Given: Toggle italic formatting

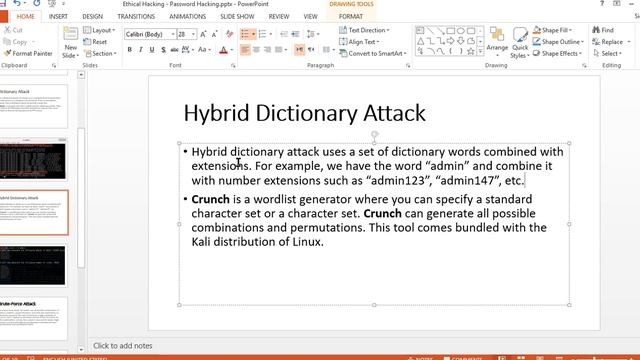Looking at the screenshot, I should (140, 50).
